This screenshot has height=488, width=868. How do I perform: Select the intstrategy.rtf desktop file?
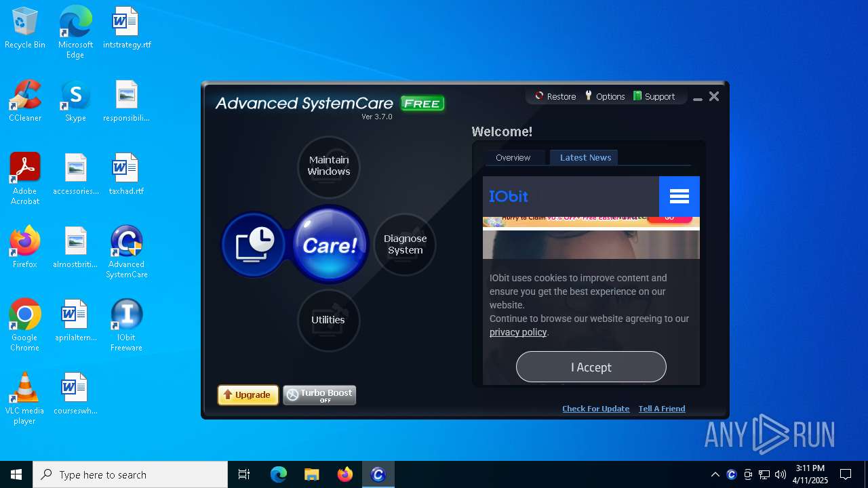point(127,28)
